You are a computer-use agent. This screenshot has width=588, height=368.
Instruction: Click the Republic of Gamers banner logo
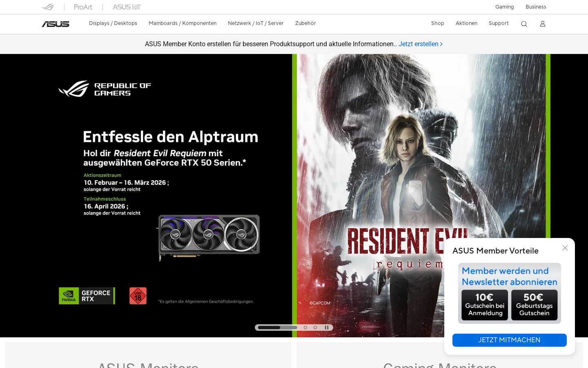pos(105,89)
